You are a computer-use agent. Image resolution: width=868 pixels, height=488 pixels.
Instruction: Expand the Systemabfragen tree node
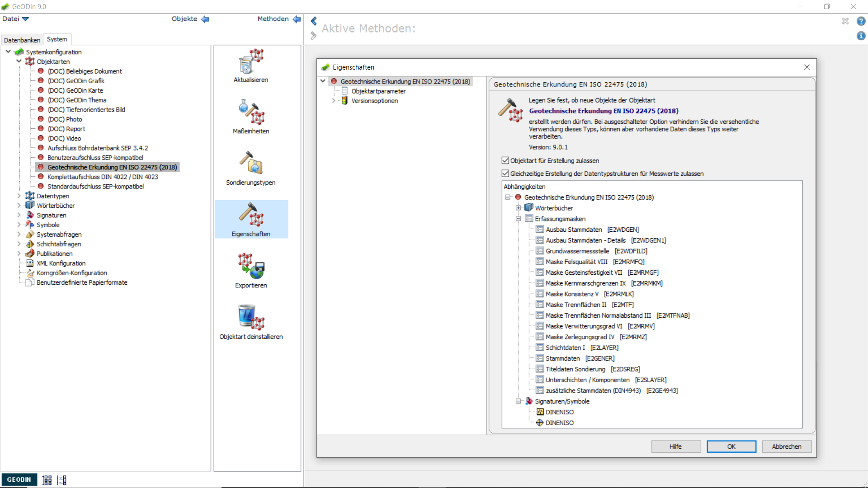pos(19,234)
